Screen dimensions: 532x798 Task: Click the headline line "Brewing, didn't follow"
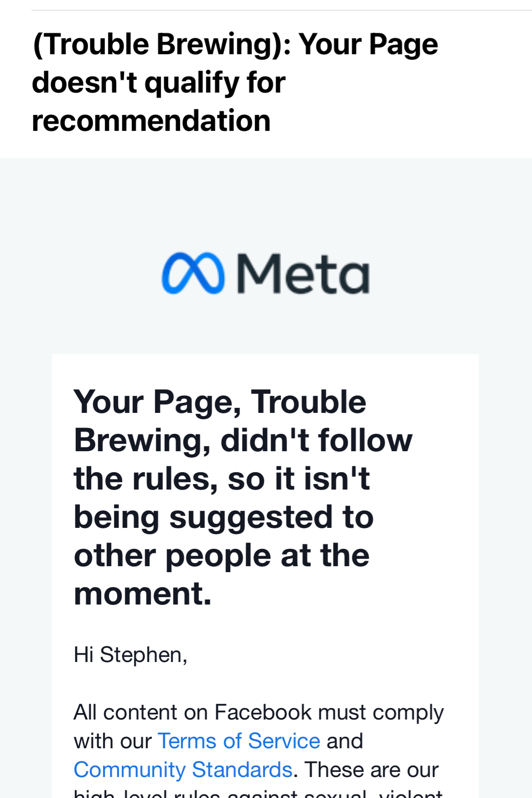point(243,440)
